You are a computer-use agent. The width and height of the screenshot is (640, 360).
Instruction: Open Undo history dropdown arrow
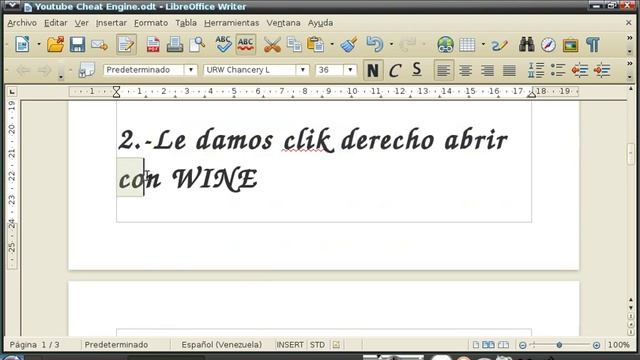(391, 44)
